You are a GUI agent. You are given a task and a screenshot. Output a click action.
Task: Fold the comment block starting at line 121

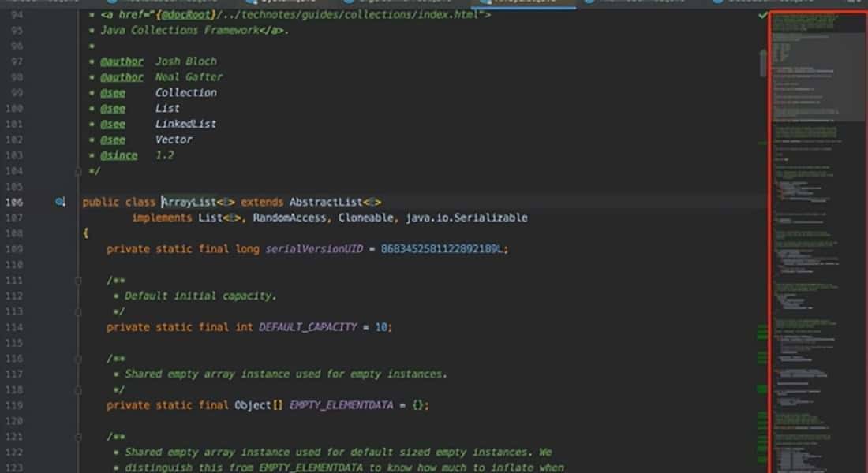(78, 437)
